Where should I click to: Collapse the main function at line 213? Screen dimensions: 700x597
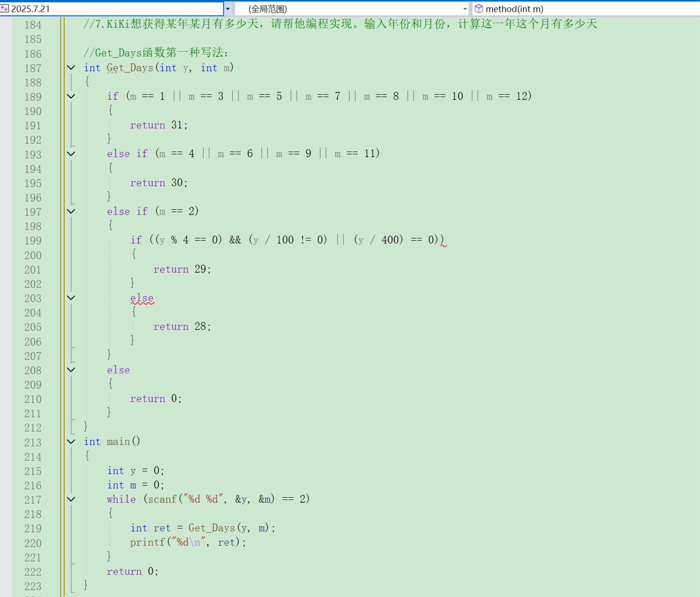click(71, 442)
